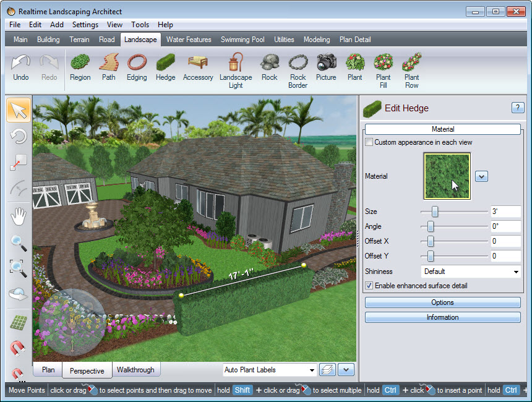
Task: Activate the selection arrow tool
Action: 19,110
